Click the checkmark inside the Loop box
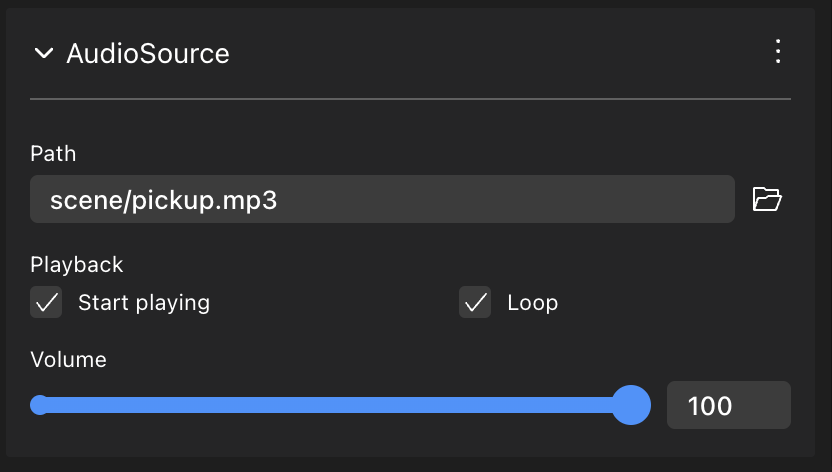This screenshot has width=832, height=472. [x=475, y=302]
